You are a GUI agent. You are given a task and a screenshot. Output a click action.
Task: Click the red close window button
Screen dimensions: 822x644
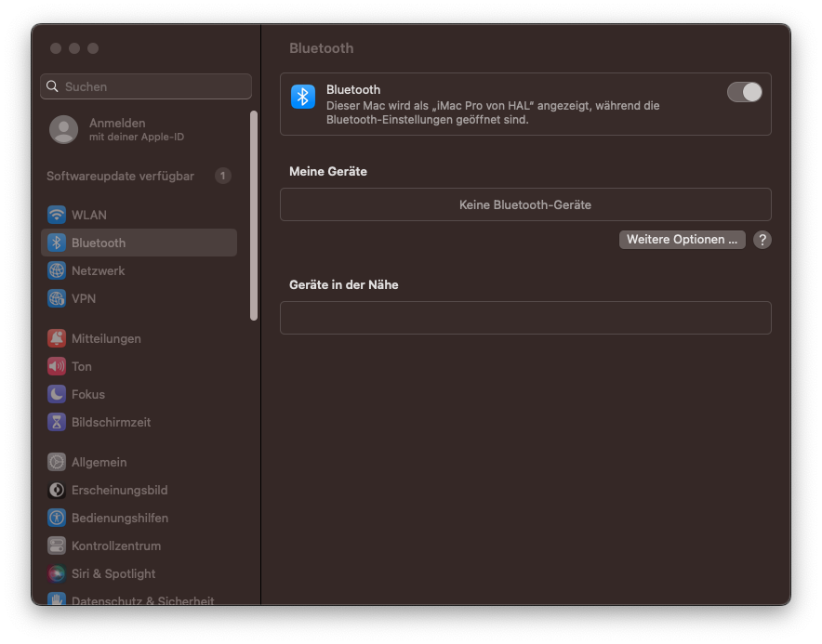tap(56, 48)
